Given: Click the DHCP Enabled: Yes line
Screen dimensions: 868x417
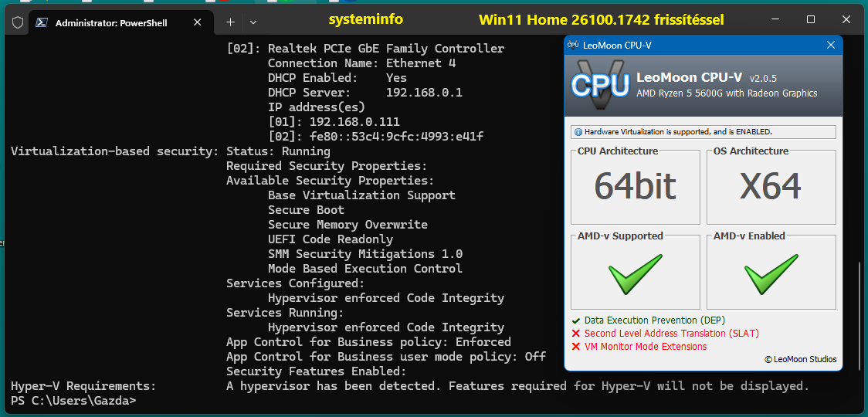Looking at the screenshot, I should [x=337, y=78].
